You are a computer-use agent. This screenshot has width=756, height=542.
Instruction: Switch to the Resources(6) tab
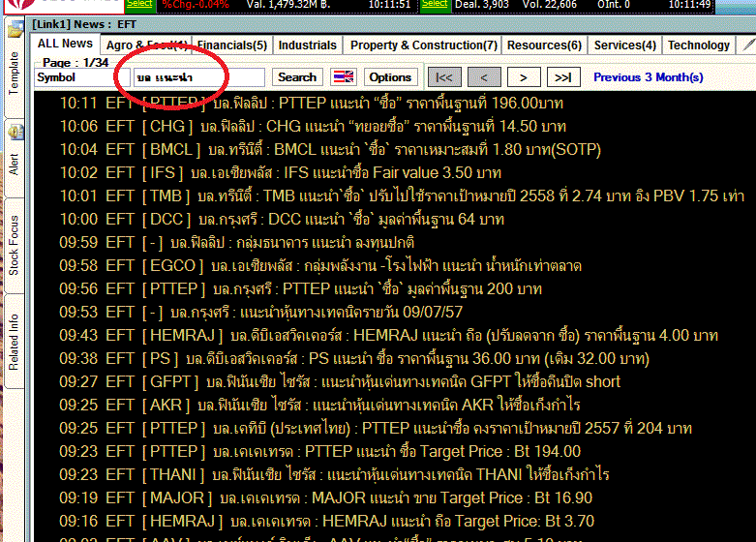[x=544, y=45]
